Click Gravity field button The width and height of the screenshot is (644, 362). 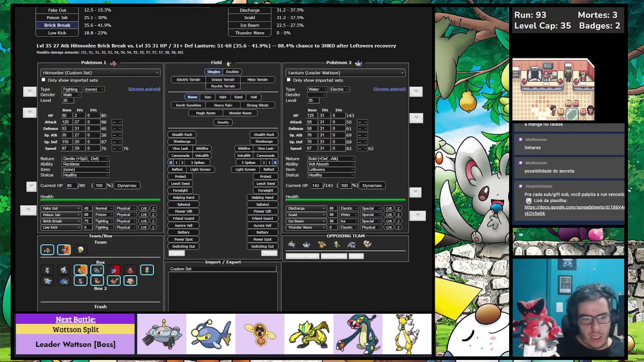(223, 122)
